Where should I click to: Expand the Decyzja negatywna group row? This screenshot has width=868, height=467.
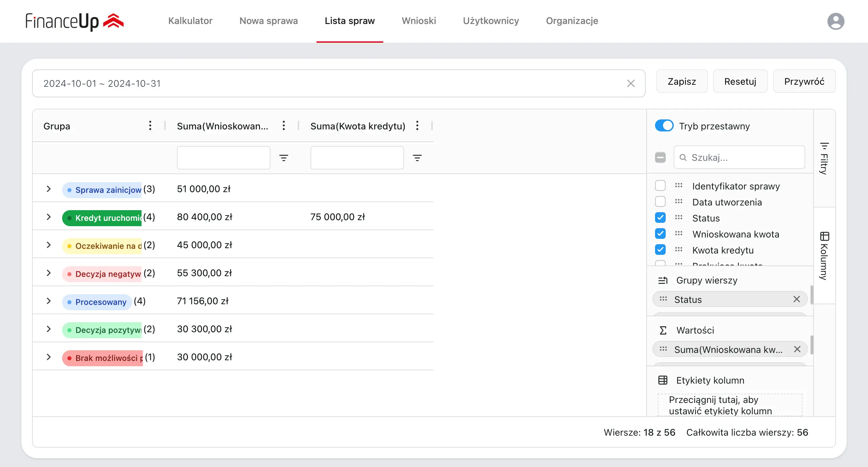point(48,273)
